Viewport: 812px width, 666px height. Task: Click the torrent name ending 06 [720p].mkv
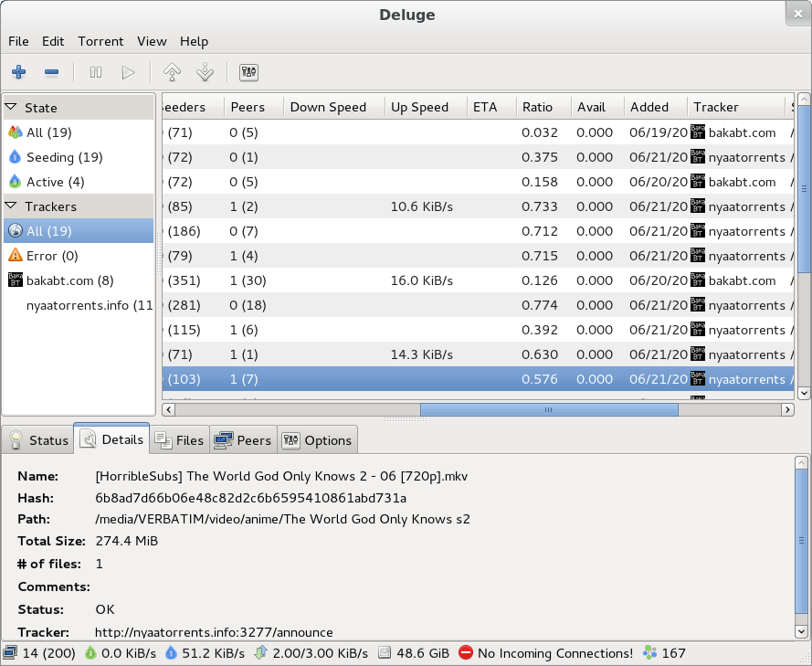point(281,476)
